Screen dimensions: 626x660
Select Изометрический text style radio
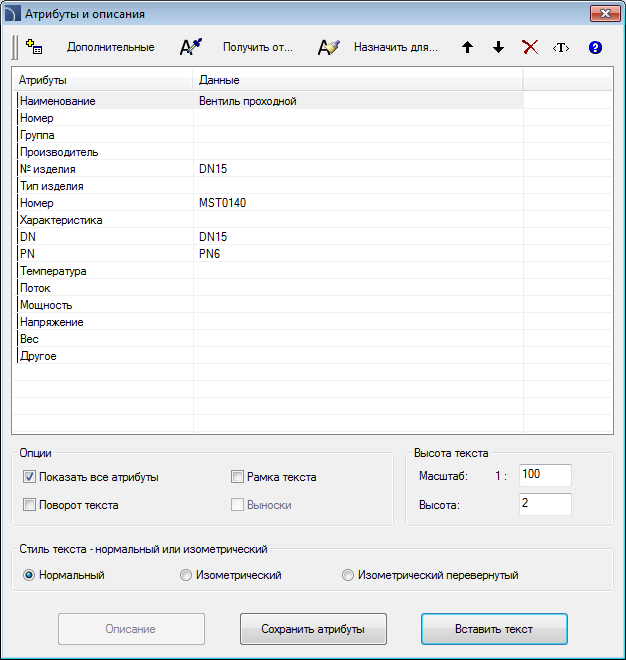click(x=186, y=575)
